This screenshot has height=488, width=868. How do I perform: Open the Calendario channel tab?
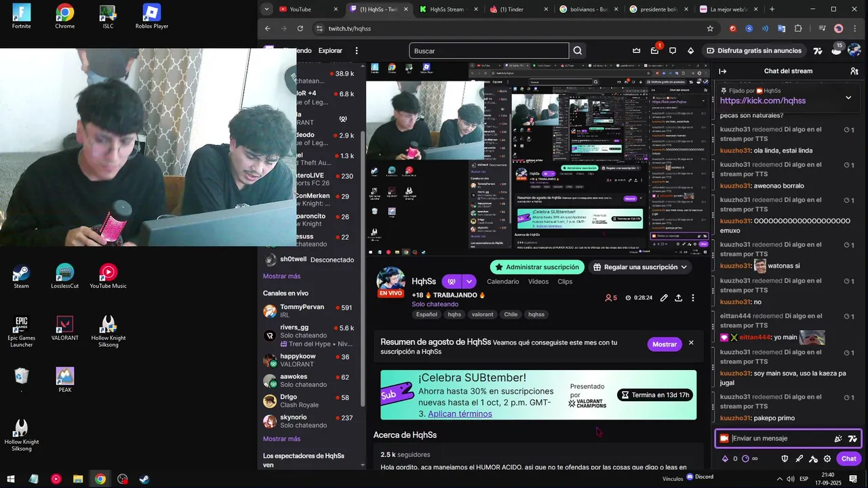[502, 281]
